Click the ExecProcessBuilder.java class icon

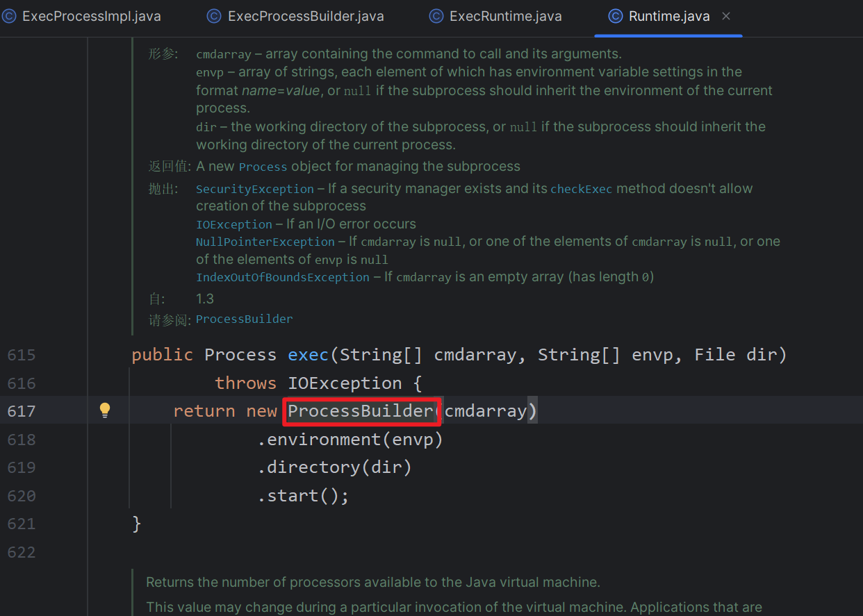[214, 16]
